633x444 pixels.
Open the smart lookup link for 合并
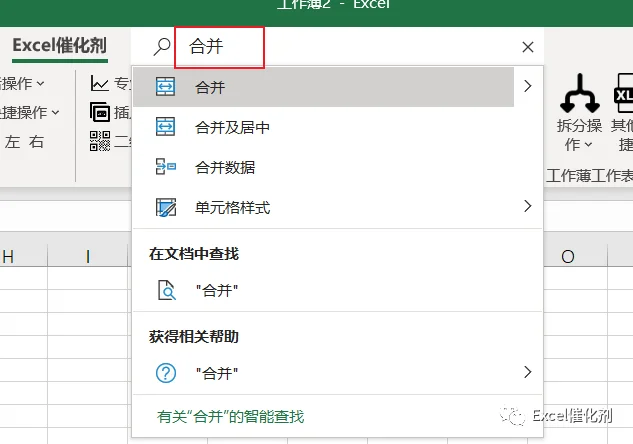coord(231,417)
